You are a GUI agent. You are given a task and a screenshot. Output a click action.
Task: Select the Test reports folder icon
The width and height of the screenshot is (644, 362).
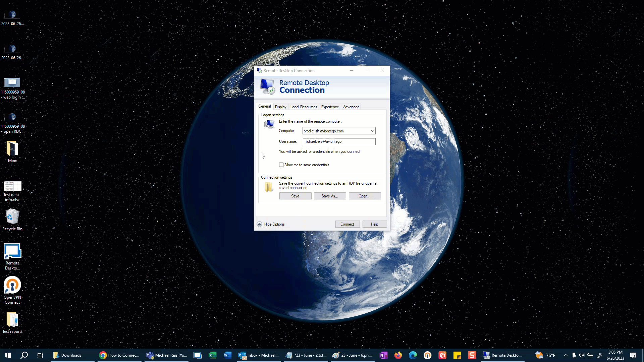pos(12,323)
